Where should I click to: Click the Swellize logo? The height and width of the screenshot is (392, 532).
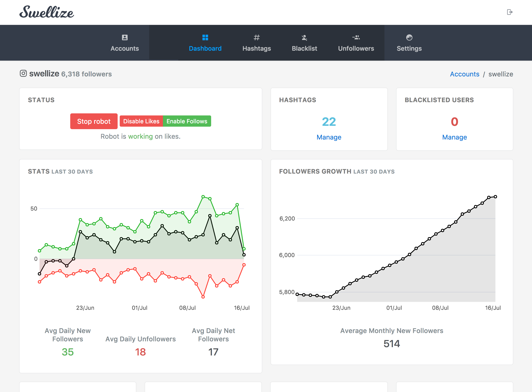click(47, 12)
